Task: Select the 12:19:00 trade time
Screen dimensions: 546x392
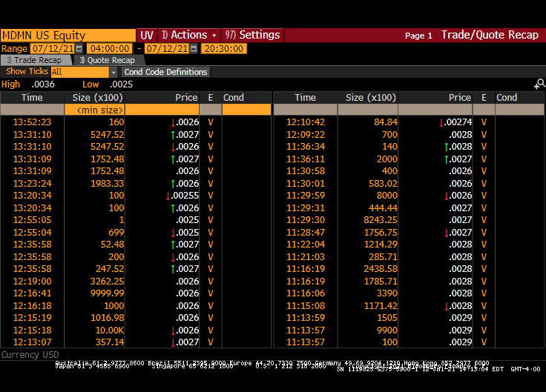Action: point(32,281)
